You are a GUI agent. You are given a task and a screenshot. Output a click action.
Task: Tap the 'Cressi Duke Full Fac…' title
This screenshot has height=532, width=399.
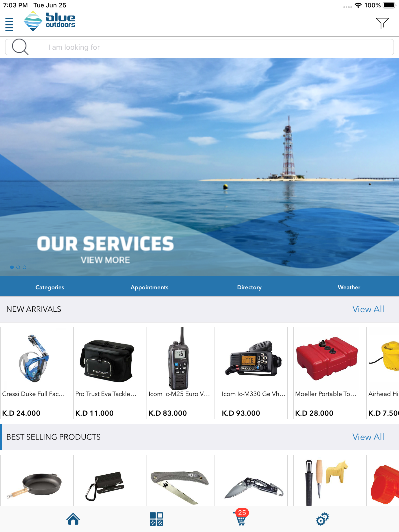pyautogui.click(x=34, y=394)
